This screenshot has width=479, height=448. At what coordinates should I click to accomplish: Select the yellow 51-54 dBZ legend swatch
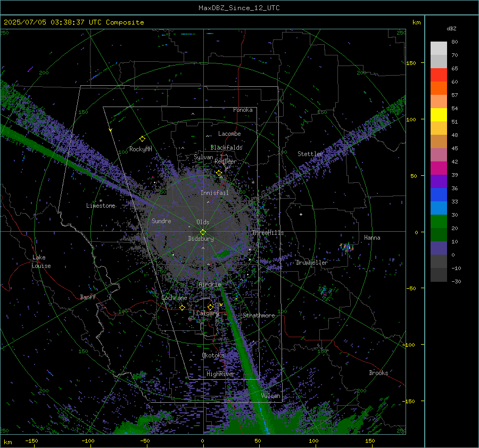(x=439, y=115)
